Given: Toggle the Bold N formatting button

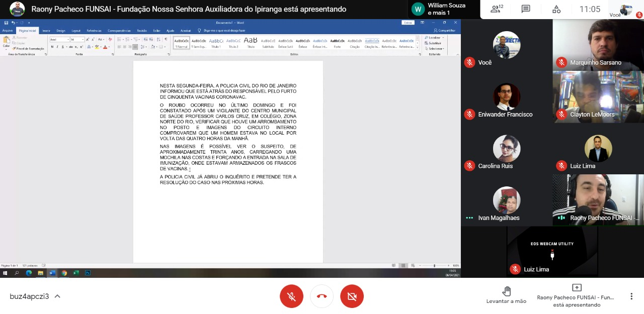Looking at the screenshot, I should coord(52,47).
